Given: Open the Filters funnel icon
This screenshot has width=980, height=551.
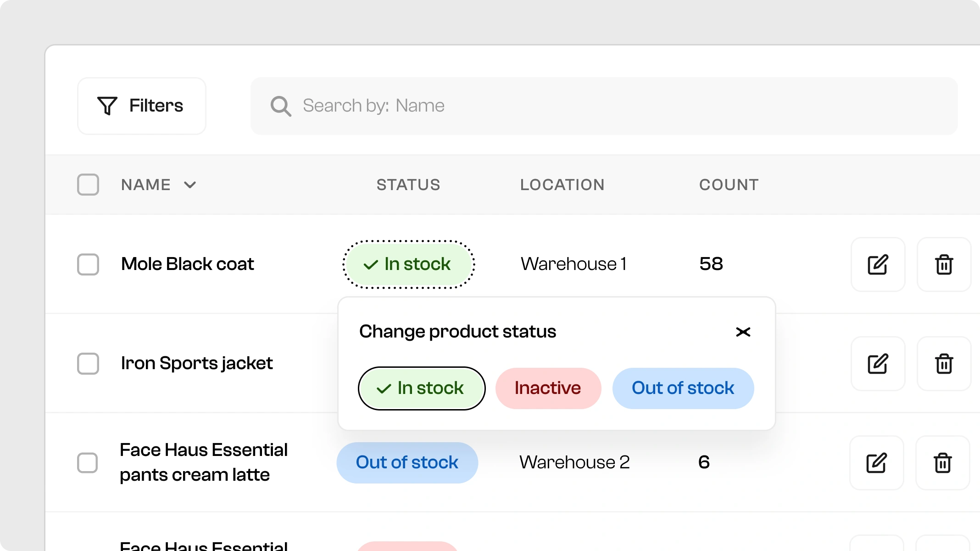Looking at the screenshot, I should tap(106, 106).
